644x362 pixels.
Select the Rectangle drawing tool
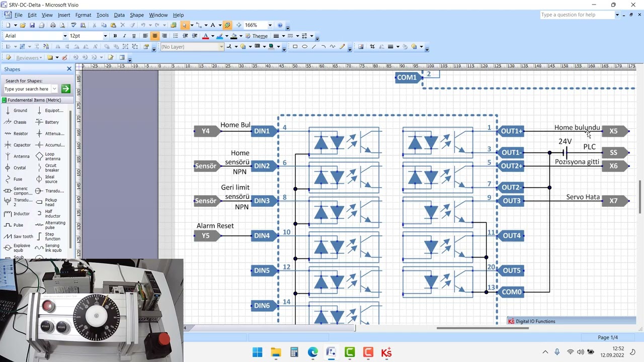click(295, 47)
